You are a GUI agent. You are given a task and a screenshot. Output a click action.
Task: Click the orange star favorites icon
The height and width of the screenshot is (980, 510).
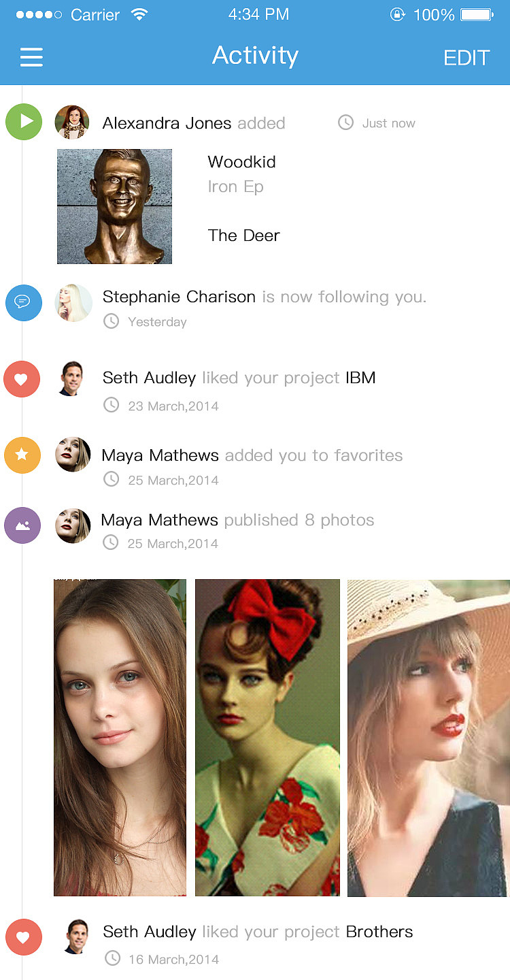click(x=22, y=455)
